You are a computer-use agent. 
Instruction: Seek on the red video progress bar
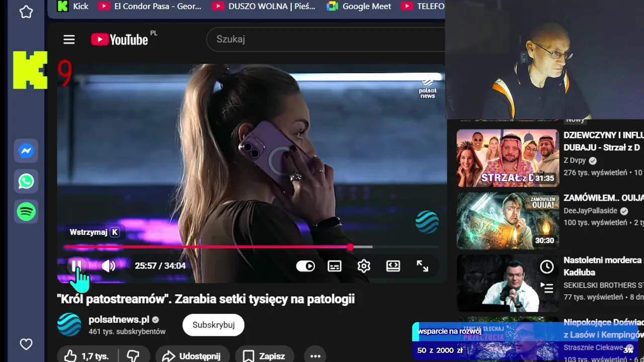(252, 247)
